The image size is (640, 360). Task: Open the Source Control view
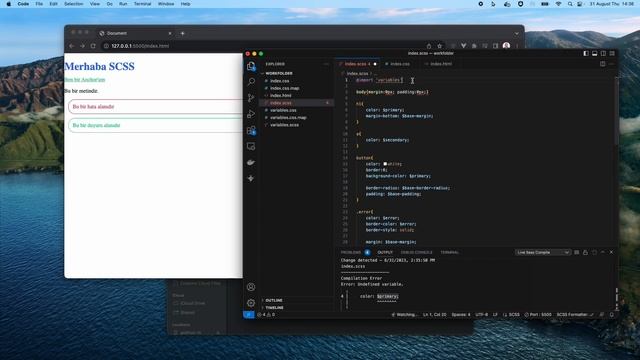click(x=251, y=98)
